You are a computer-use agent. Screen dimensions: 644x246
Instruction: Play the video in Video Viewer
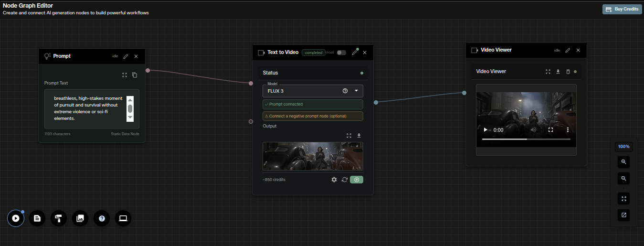click(x=486, y=130)
